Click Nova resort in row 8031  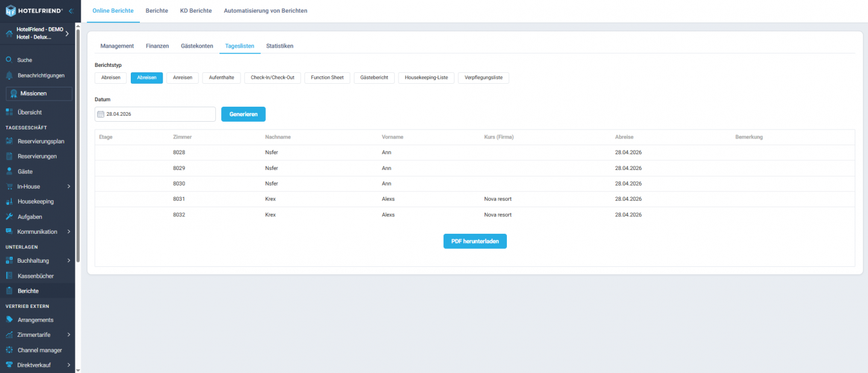point(498,199)
